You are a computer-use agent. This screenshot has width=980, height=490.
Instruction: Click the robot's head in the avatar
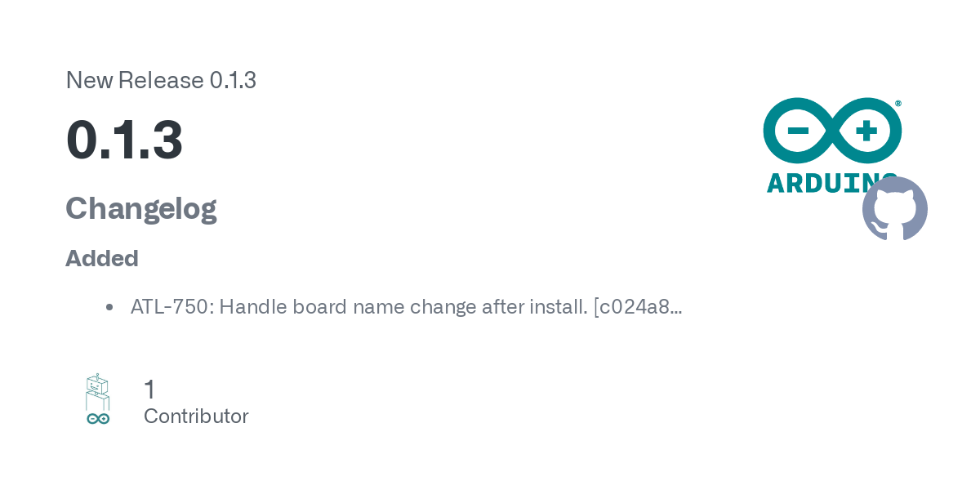98,384
